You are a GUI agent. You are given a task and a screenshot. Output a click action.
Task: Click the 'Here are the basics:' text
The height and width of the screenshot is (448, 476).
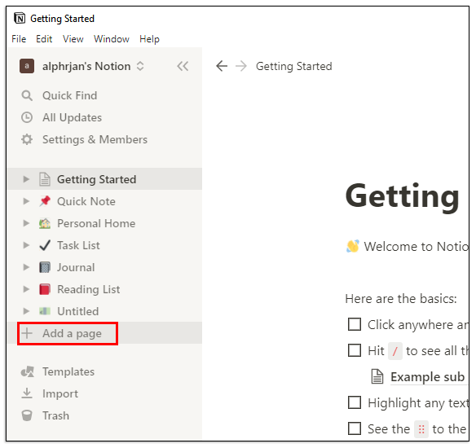click(401, 299)
